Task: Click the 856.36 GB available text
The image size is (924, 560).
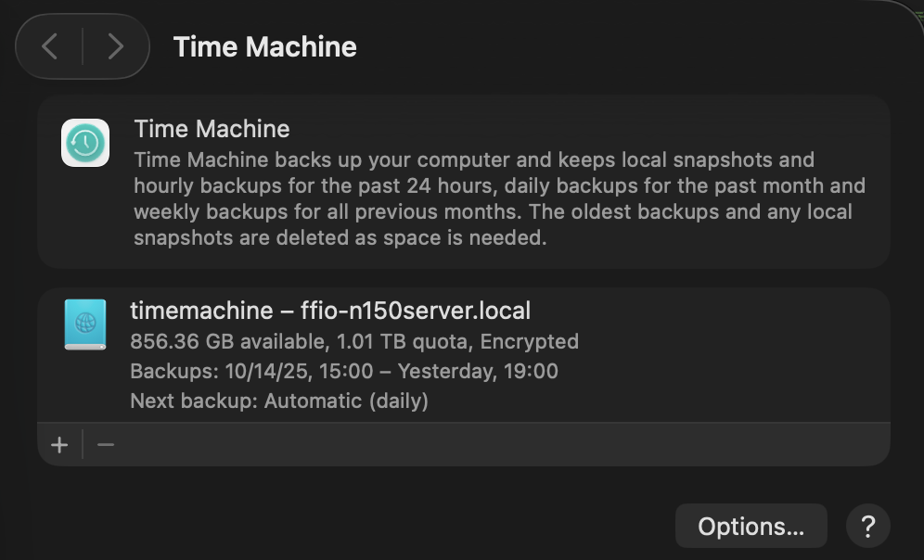Action: point(226,341)
